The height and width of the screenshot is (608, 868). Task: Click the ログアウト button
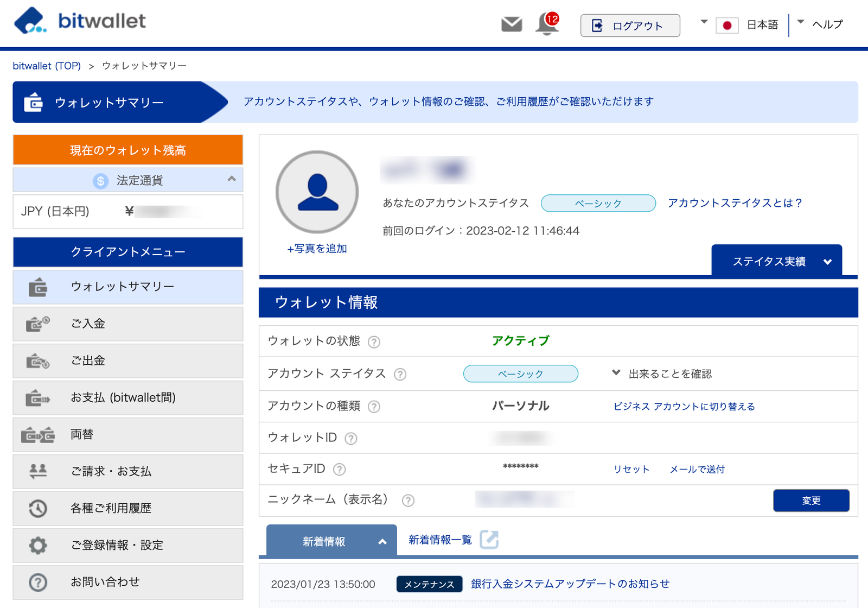pos(630,26)
